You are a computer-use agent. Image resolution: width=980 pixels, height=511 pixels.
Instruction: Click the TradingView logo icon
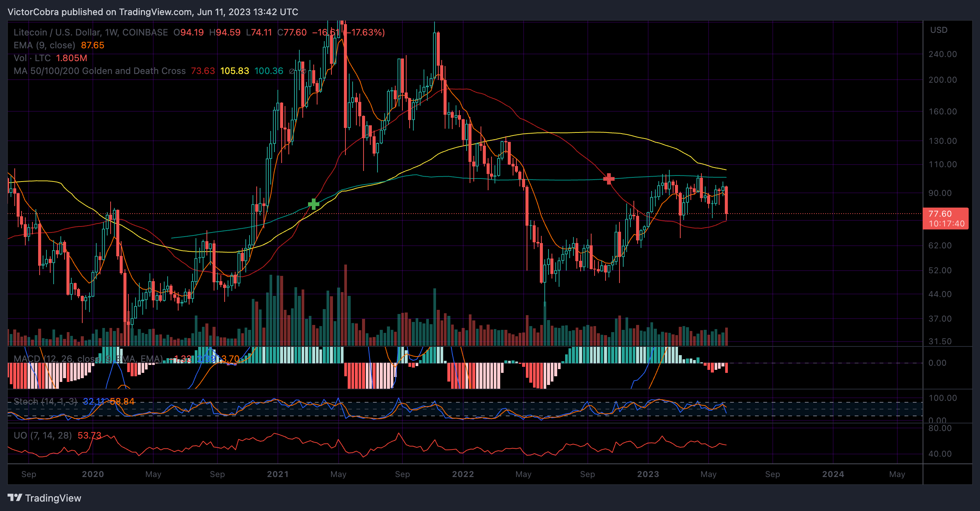[x=15, y=498]
